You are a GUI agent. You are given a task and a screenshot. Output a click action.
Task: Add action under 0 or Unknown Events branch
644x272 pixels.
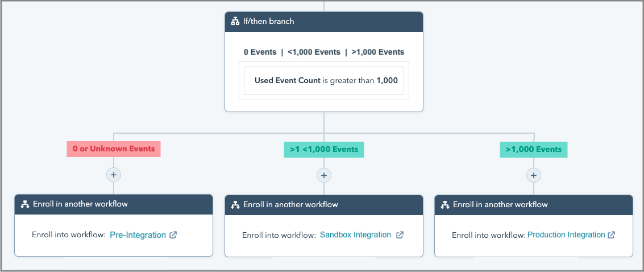[114, 175]
